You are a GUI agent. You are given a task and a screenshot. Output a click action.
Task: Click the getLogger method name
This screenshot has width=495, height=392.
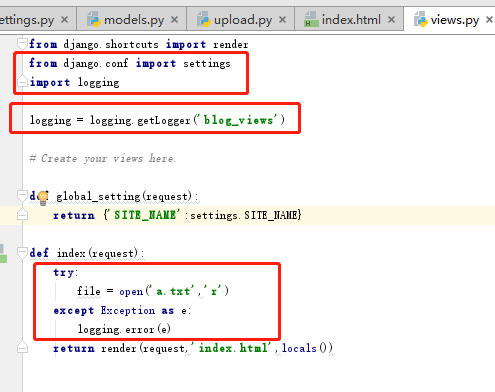pos(164,120)
